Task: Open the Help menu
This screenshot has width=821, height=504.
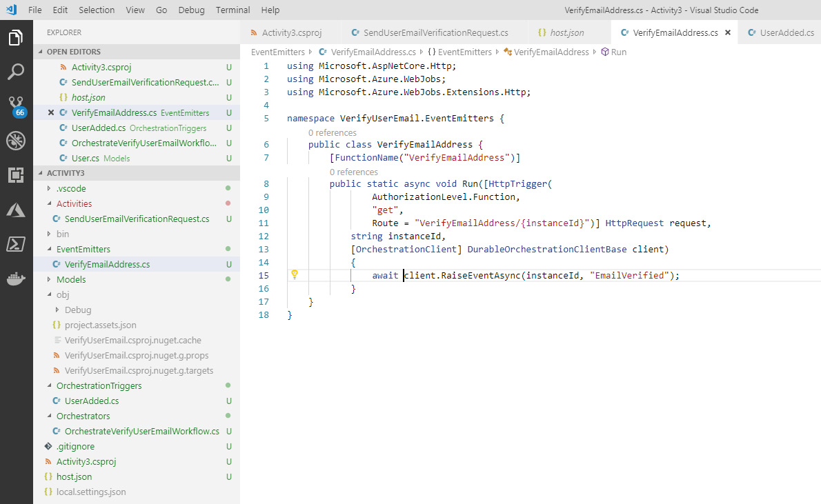Action: pyautogui.click(x=270, y=10)
